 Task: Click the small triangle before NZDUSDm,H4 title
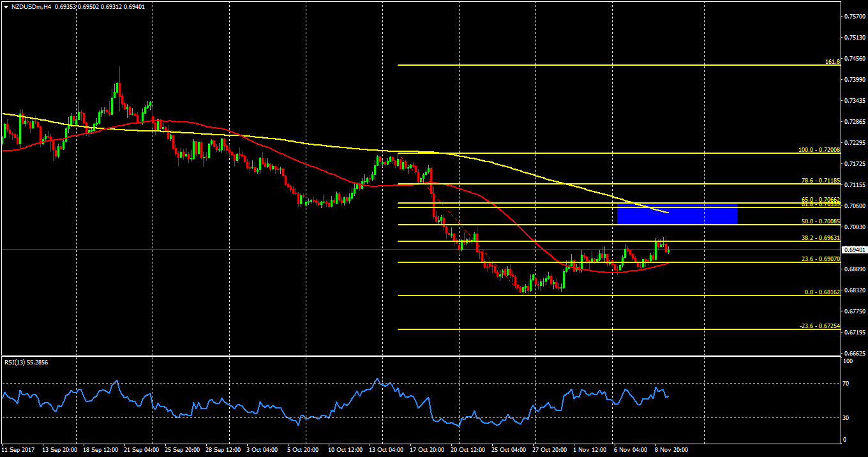click(5, 5)
